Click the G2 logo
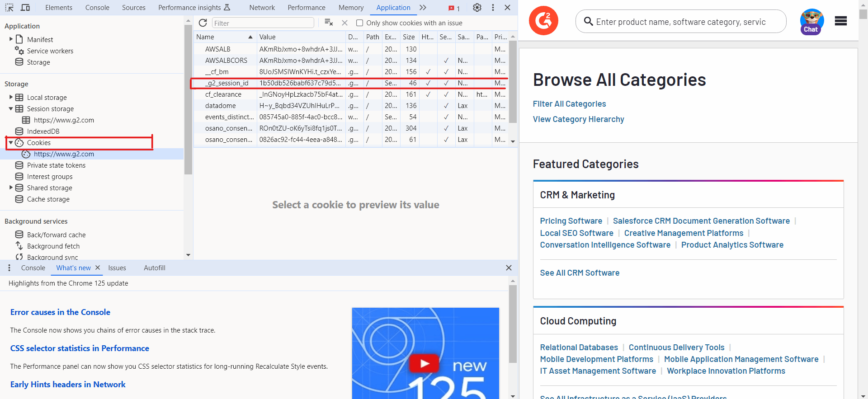Image resolution: width=868 pixels, height=399 pixels. click(x=543, y=21)
